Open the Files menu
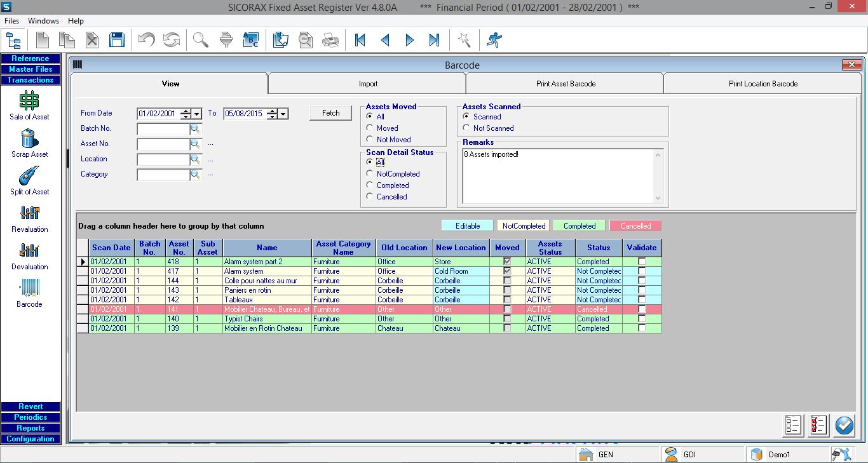This screenshot has width=868, height=463. pos(11,21)
